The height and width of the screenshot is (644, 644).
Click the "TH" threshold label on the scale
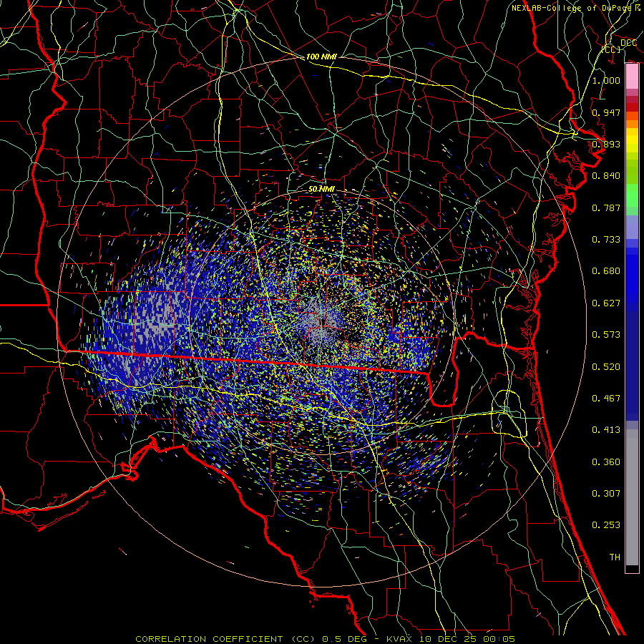(615, 557)
